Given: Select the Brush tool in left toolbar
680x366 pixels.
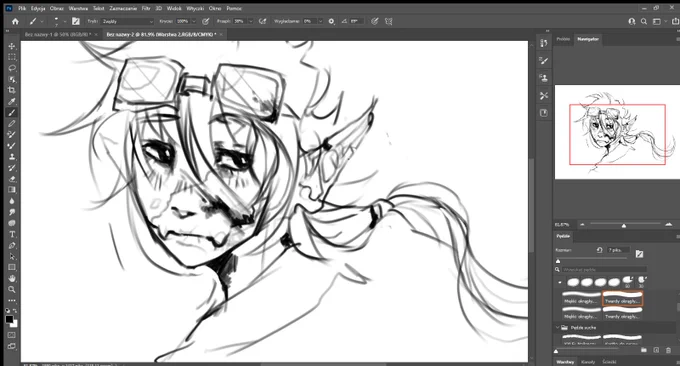Looking at the screenshot, I should click(x=12, y=113).
